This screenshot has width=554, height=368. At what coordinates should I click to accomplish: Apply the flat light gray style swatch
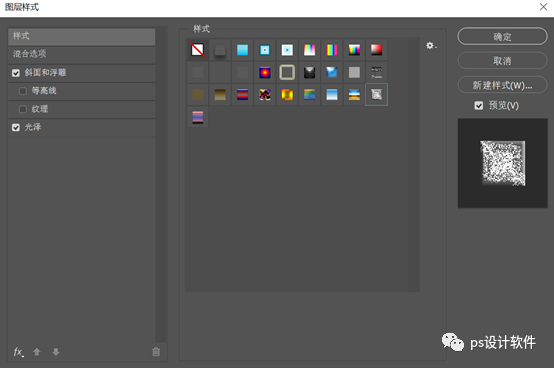tap(354, 72)
